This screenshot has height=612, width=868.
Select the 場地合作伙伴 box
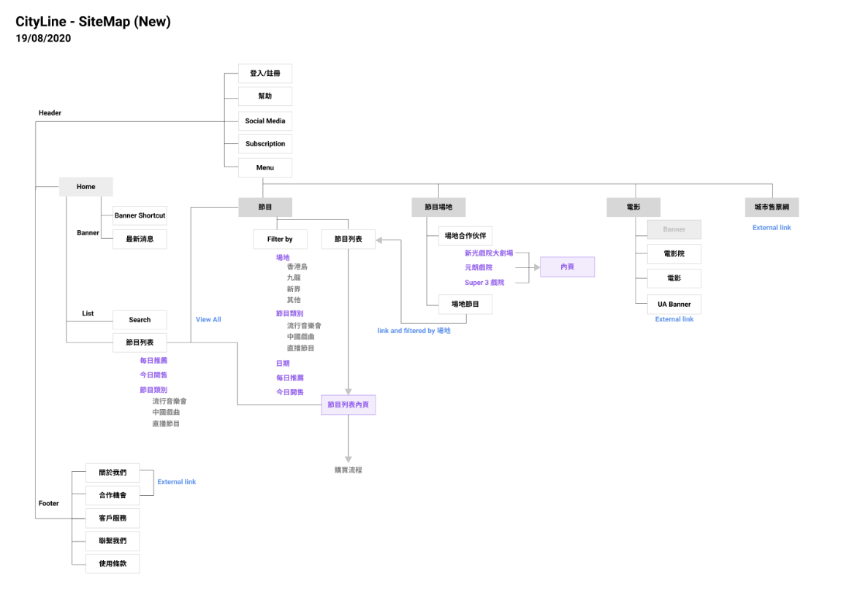[465, 236]
